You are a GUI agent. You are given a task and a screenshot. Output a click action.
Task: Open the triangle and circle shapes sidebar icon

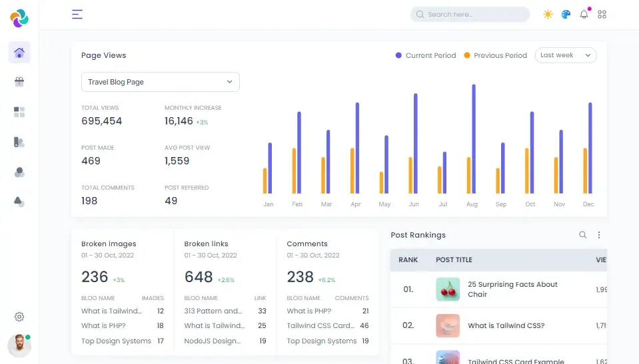click(x=19, y=202)
